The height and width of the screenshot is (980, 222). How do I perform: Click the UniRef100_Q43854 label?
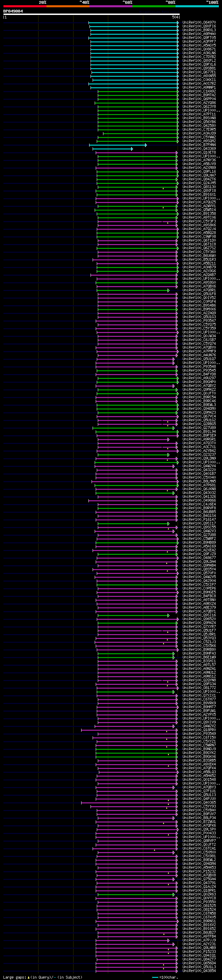(x=199, y=971)
